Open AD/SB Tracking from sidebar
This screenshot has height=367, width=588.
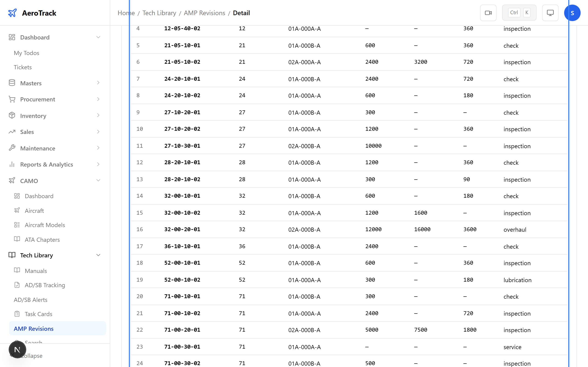(x=45, y=285)
